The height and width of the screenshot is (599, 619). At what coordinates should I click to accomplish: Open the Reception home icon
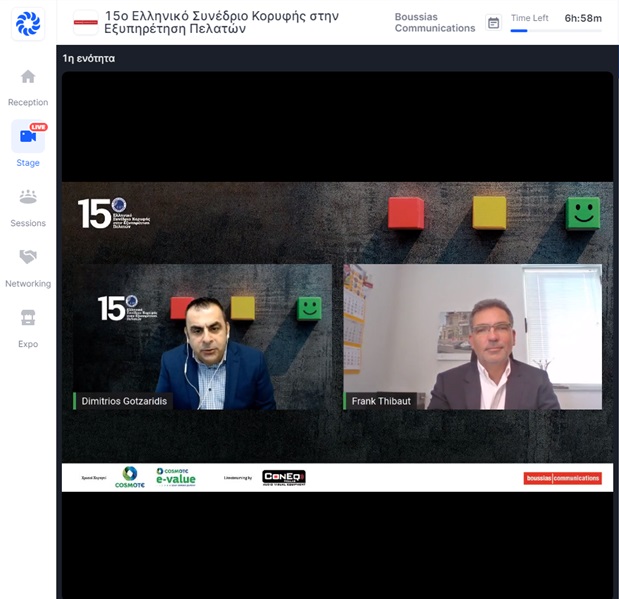pyautogui.click(x=28, y=76)
